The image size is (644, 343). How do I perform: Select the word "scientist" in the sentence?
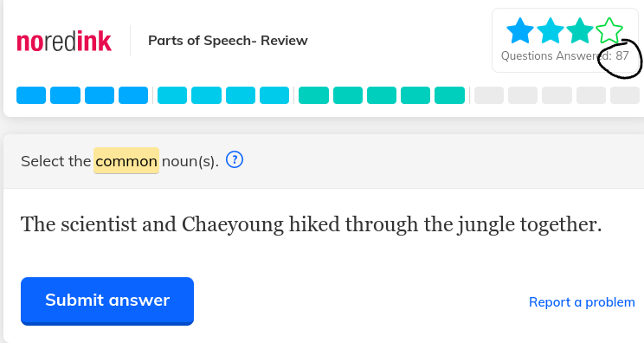click(x=99, y=224)
